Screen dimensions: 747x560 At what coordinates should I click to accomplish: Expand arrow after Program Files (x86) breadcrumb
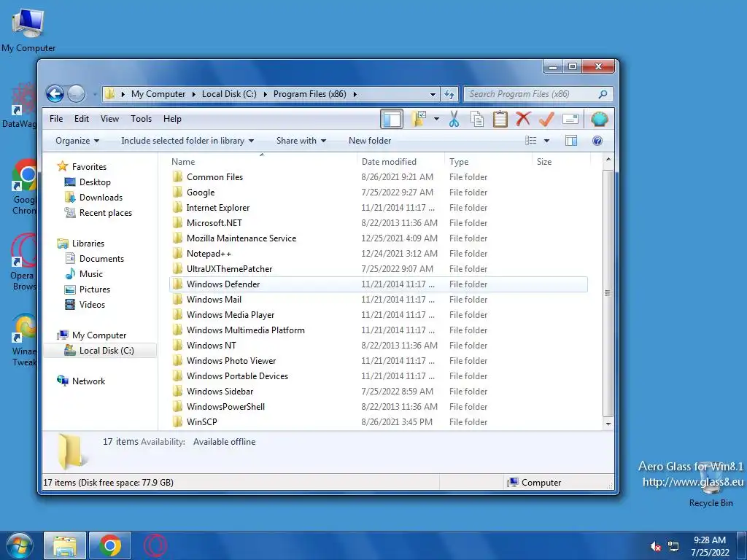pos(355,94)
